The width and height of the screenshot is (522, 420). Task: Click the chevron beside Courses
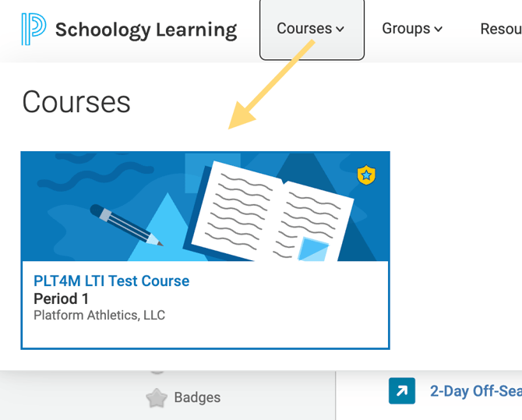point(340,30)
